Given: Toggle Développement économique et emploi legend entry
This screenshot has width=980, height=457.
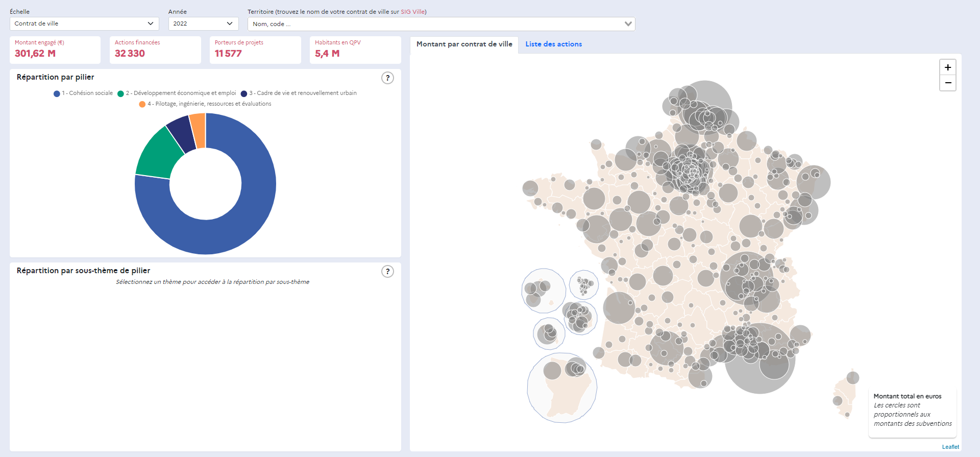Looking at the screenshot, I should pyautogui.click(x=177, y=93).
